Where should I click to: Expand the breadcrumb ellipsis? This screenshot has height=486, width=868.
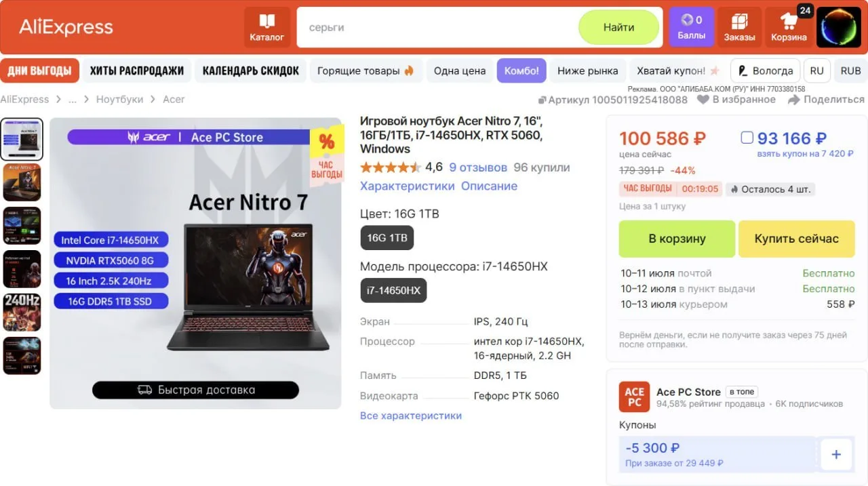(x=73, y=100)
